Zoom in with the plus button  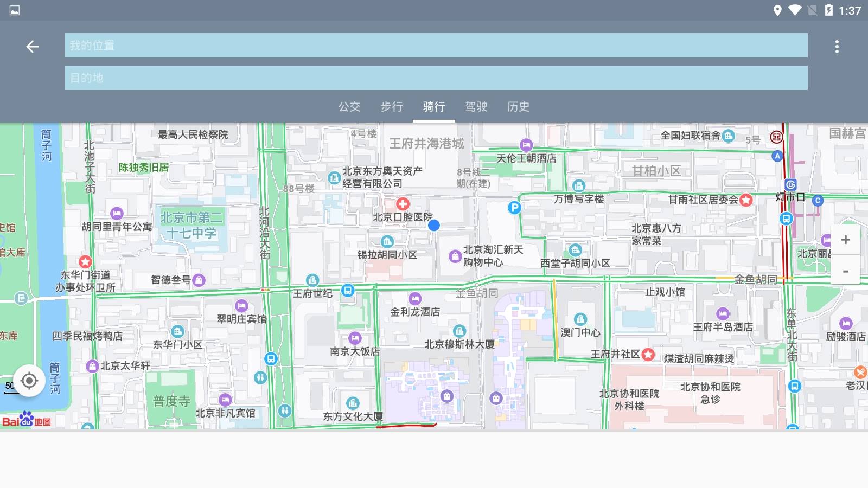click(x=845, y=240)
